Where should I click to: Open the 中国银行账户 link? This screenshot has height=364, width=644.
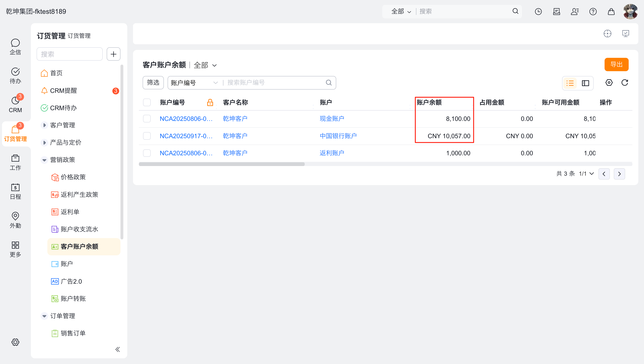338,136
